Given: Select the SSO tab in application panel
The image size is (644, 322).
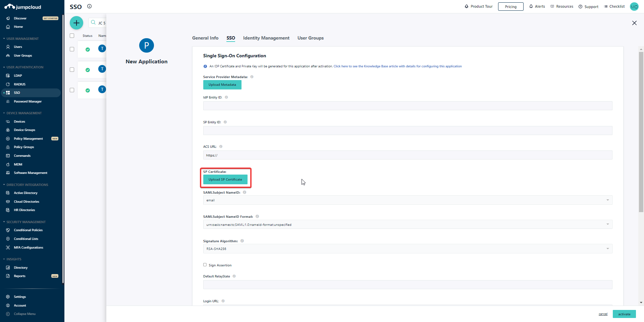Looking at the screenshot, I should (231, 38).
